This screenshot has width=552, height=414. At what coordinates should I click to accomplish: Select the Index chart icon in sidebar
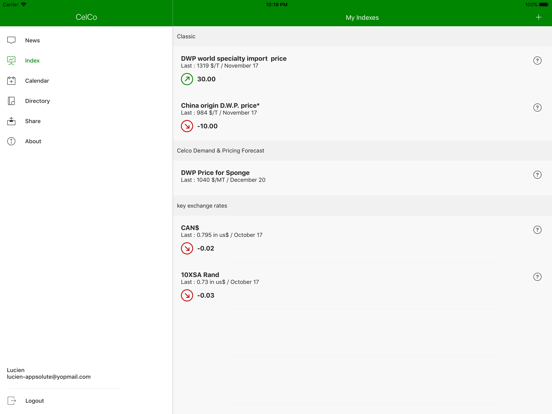[11, 61]
